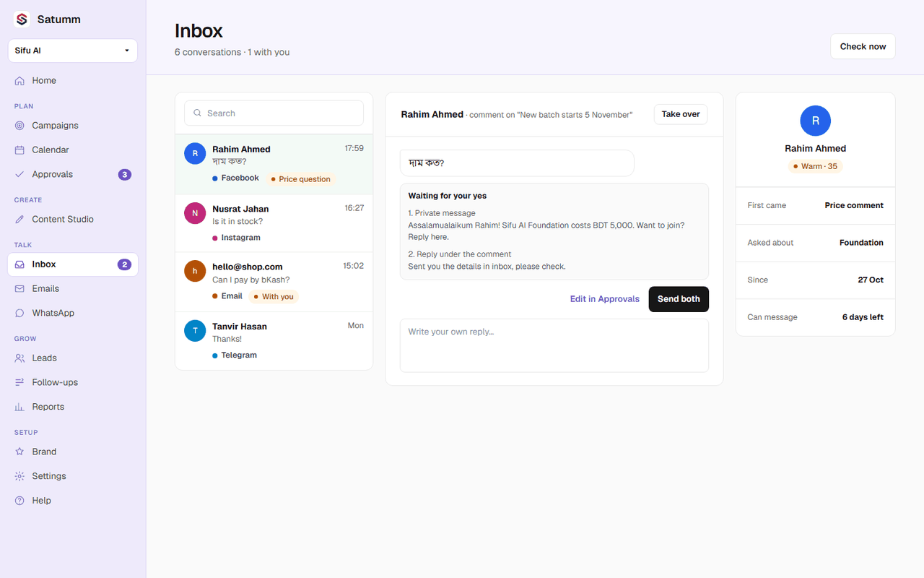Click the WhatsApp chat bubble icon
Viewport: 924px width, 578px height.
[x=19, y=314]
